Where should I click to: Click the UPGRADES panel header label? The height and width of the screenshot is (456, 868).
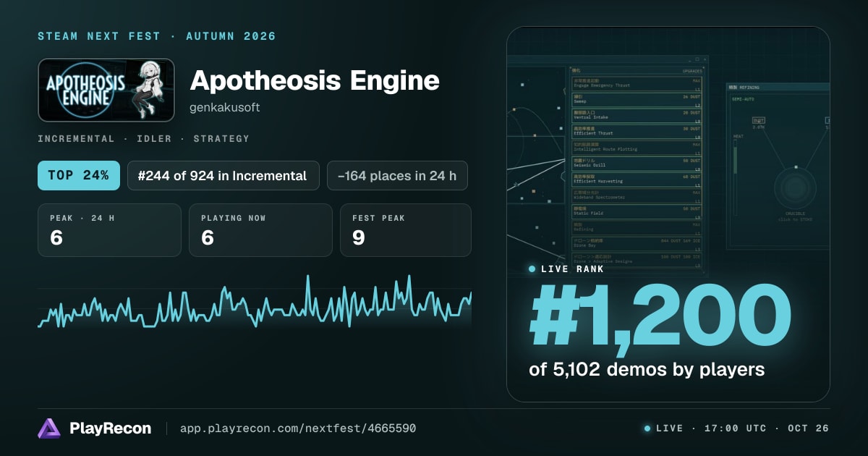(x=692, y=72)
